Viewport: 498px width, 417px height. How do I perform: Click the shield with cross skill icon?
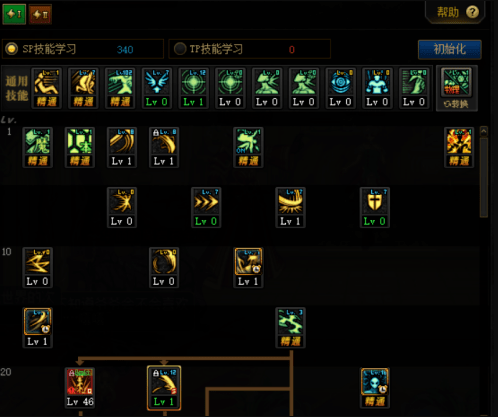(x=375, y=201)
